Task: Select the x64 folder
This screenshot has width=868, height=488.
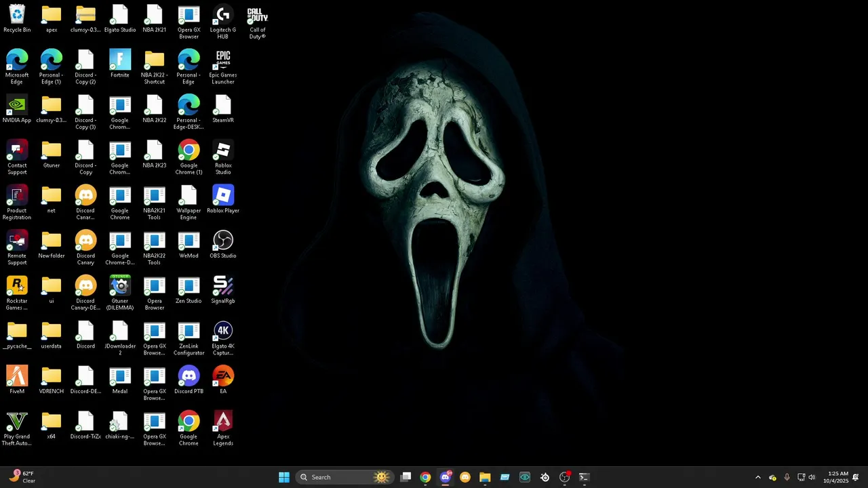Action: click(x=52, y=426)
